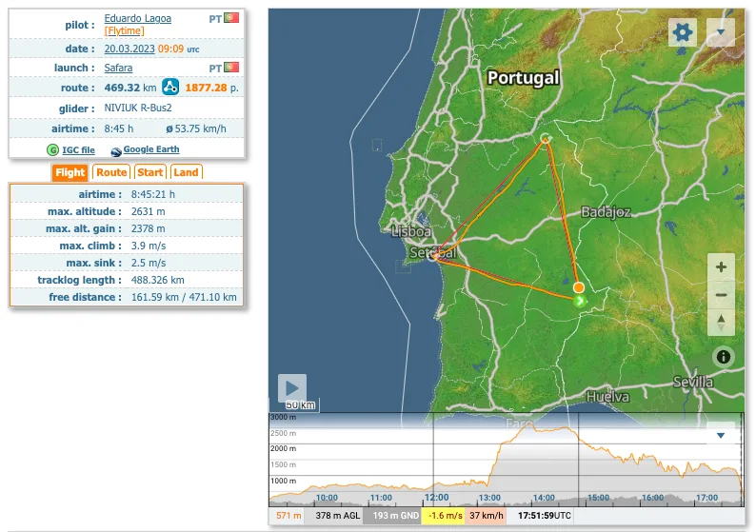The width and height of the screenshot is (756, 532).
Task: Zoom in with the plus button
Action: coord(721,267)
